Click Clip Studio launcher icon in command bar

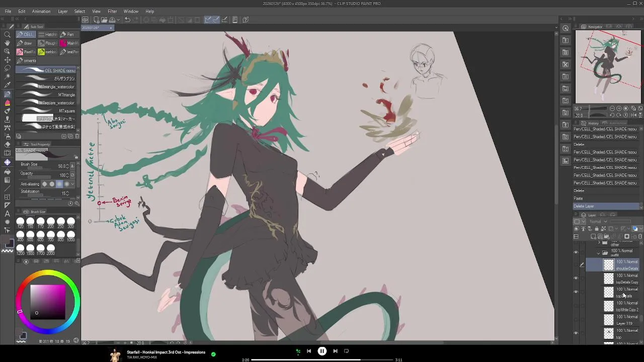click(x=86, y=20)
